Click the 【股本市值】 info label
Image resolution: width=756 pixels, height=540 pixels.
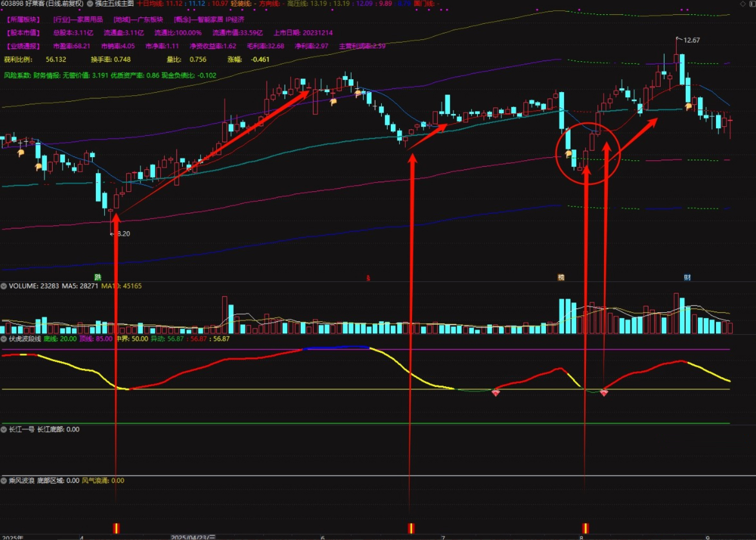[x=24, y=33]
